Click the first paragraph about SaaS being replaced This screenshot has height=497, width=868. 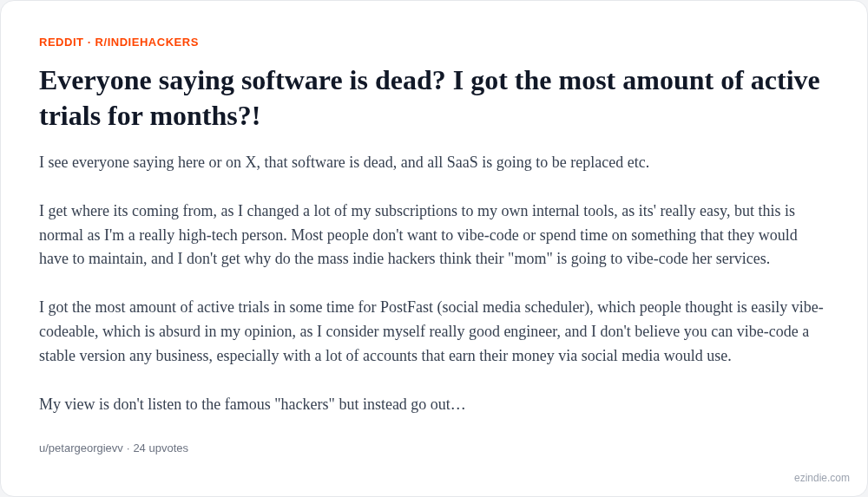click(x=344, y=162)
